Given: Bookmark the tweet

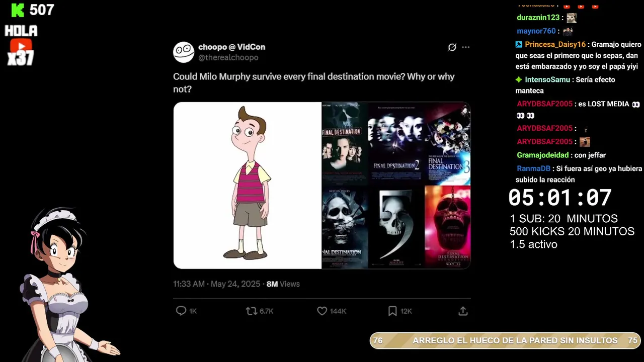Looking at the screenshot, I should pos(392,311).
